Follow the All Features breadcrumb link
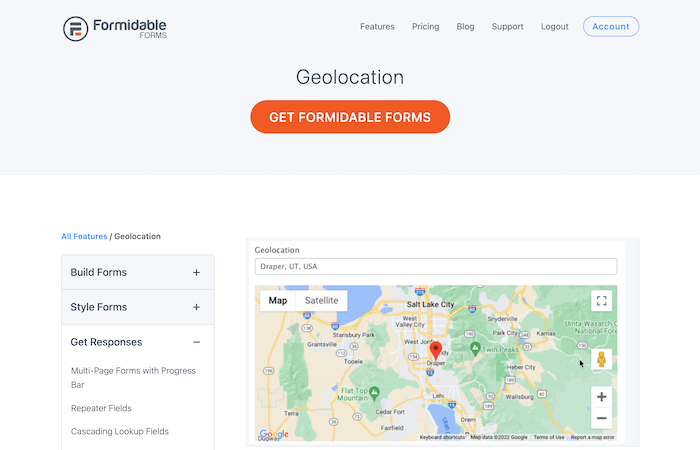The height and width of the screenshot is (450, 700). coord(84,236)
